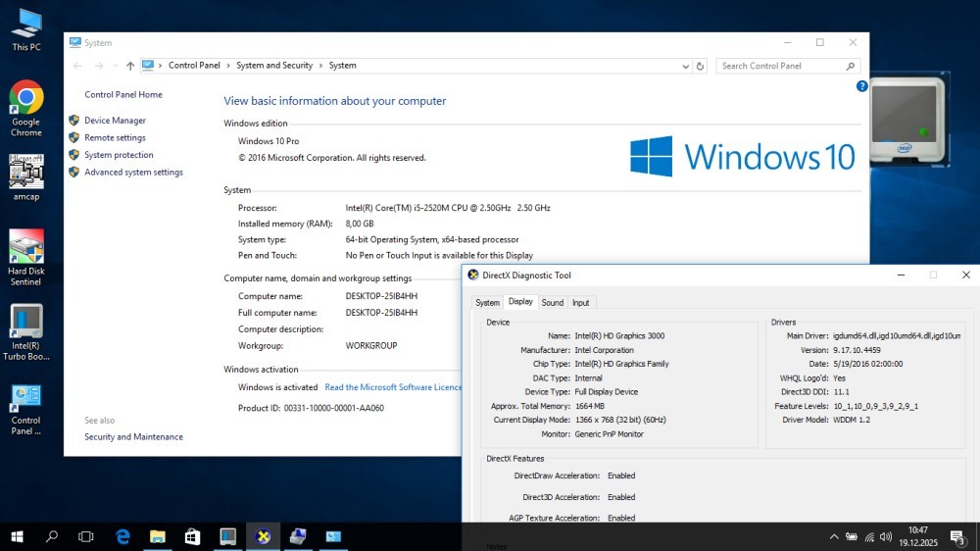Open Google Chrome from the desktop

[x=26, y=99]
